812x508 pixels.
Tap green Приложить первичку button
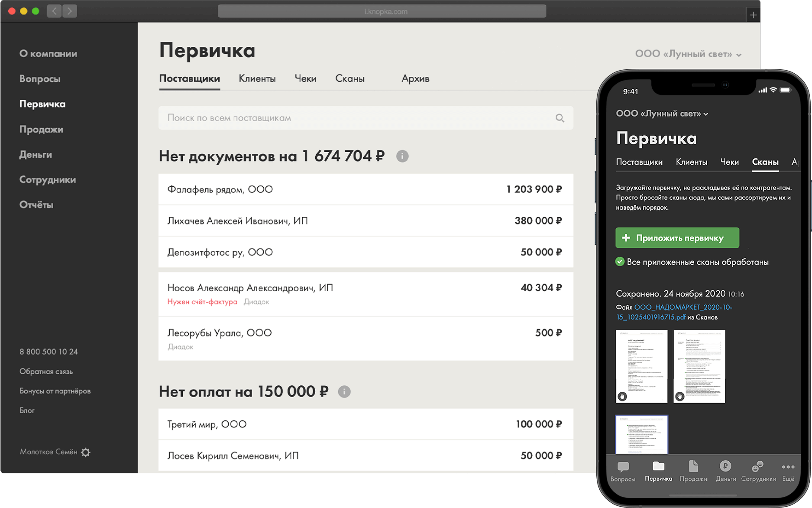click(x=677, y=238)
